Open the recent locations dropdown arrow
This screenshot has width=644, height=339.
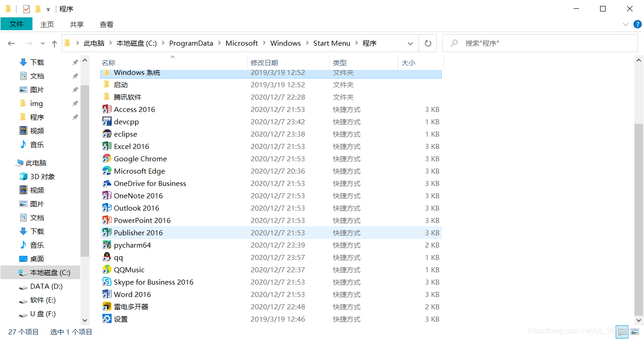click(43, 43)
